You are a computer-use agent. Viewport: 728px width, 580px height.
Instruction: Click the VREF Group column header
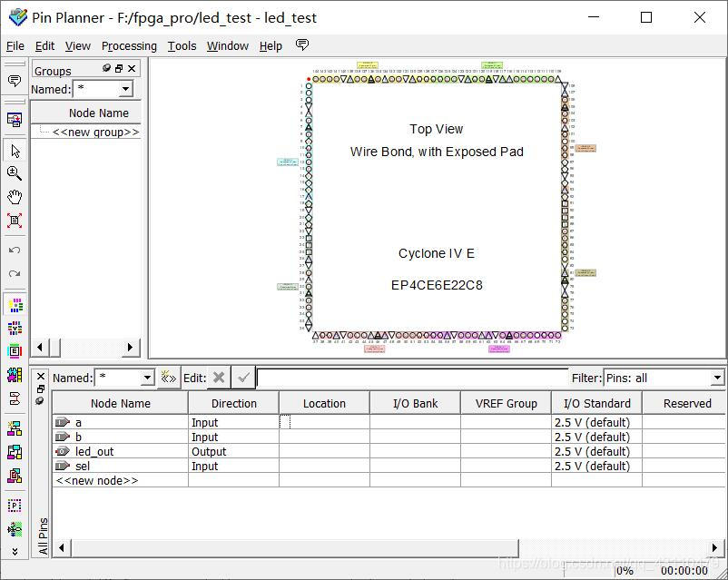506,403
